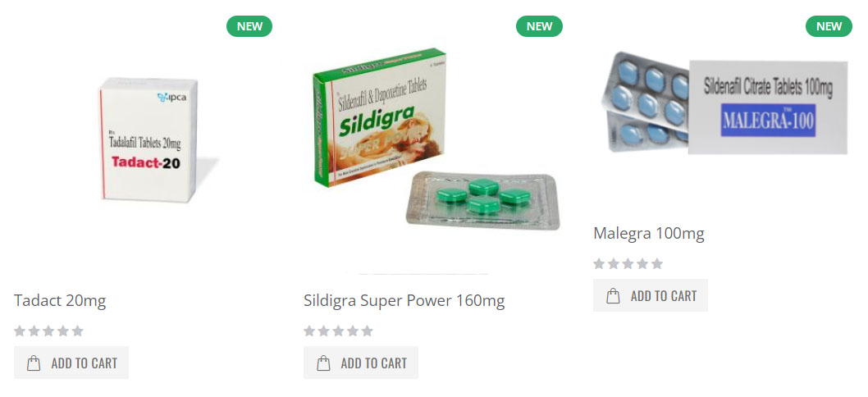This screenshot has height=397, width=868.
Task: Open the Sildigra Super Power 160mg title link
Action: tap(404, 301)
